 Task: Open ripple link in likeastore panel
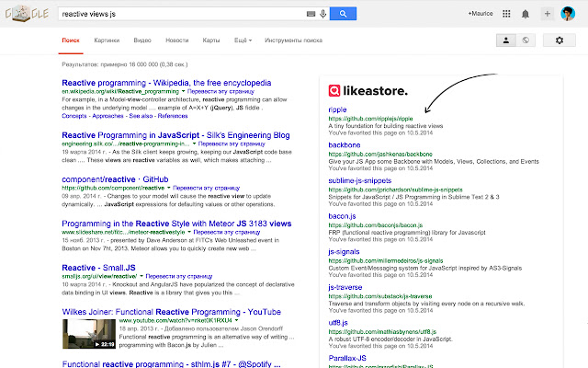coord(337,109)
